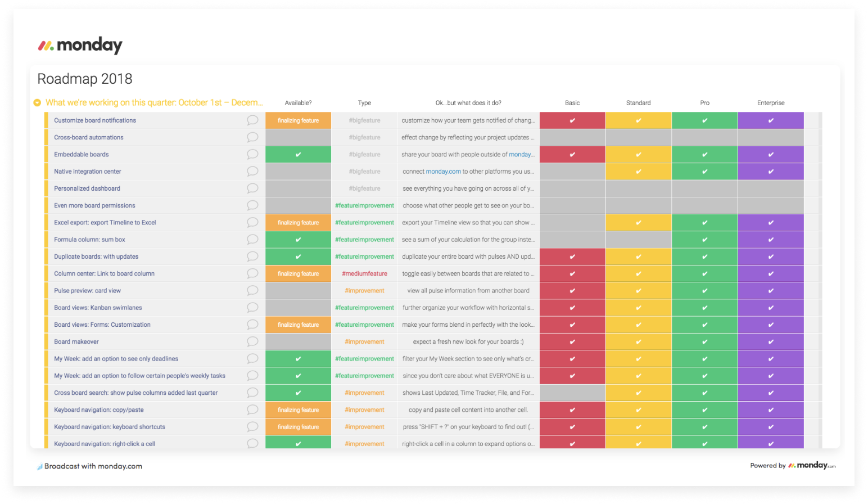
Task: Select the Standard column header
Action: coord(639,103)
